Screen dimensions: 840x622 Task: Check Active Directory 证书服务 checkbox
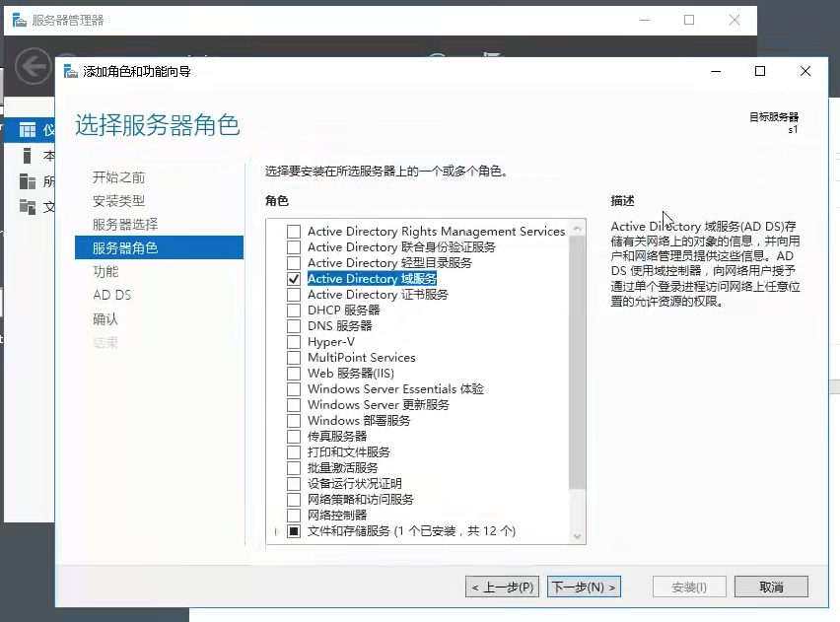click(294, 295)
